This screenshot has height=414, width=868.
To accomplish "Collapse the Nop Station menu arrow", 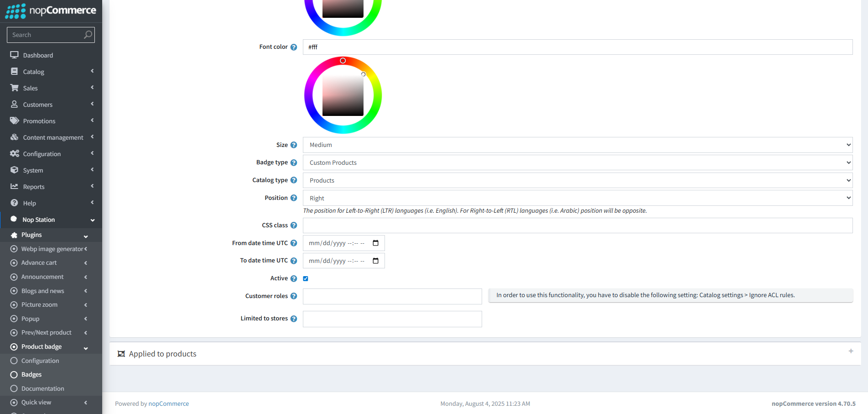I will click(x=93, y=220).
